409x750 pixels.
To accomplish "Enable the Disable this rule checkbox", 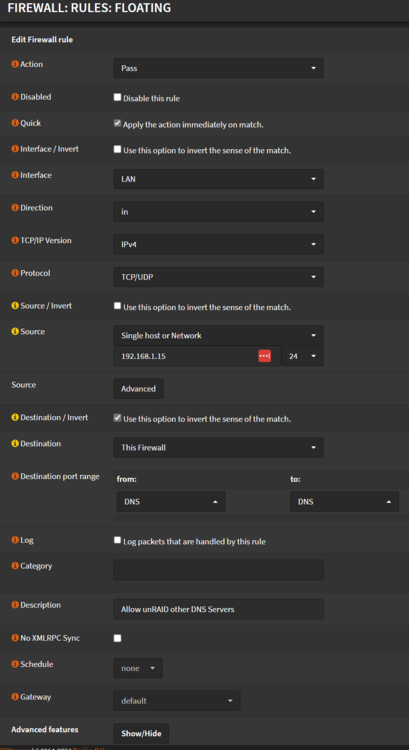I will (117, 98).
